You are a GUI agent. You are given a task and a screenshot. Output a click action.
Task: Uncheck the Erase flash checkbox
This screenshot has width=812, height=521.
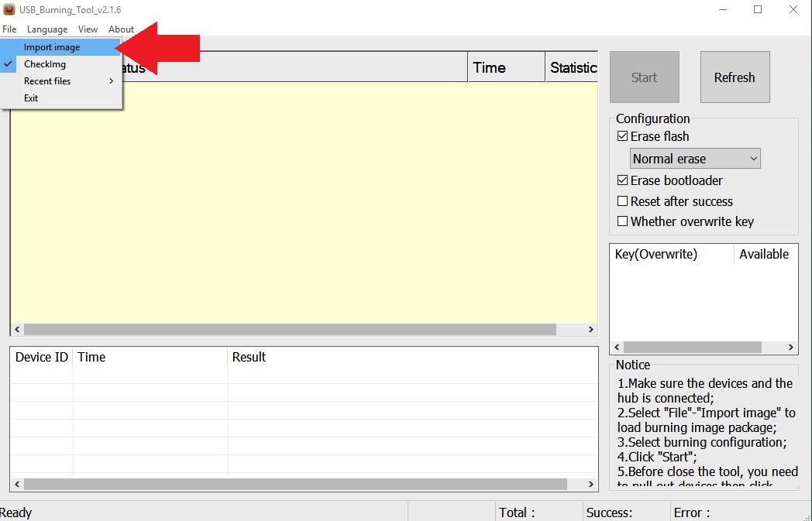pyautogui.click(x=622, y=136)
